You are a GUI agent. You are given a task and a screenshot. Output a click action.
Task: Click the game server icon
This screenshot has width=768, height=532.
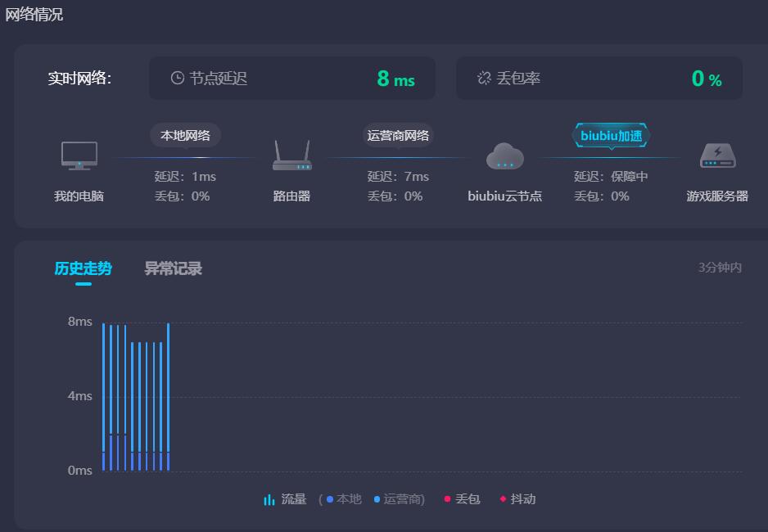point(717,156)
